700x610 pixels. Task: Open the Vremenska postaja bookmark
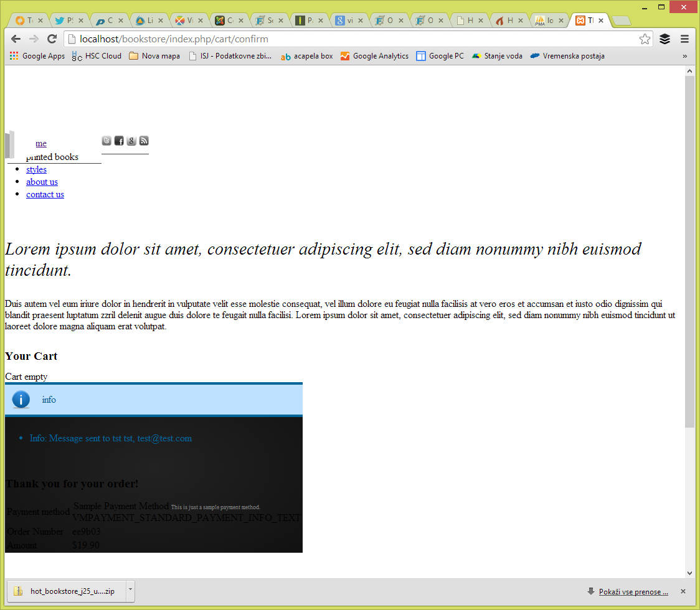coord(567,56)
